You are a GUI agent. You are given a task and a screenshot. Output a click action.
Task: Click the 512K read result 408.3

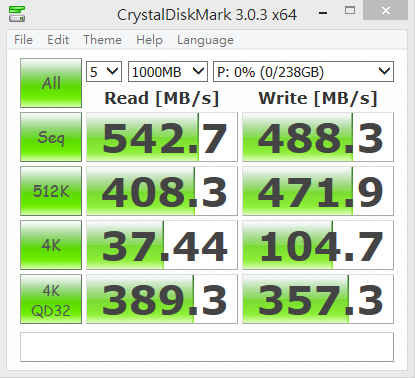click(162, 191)
